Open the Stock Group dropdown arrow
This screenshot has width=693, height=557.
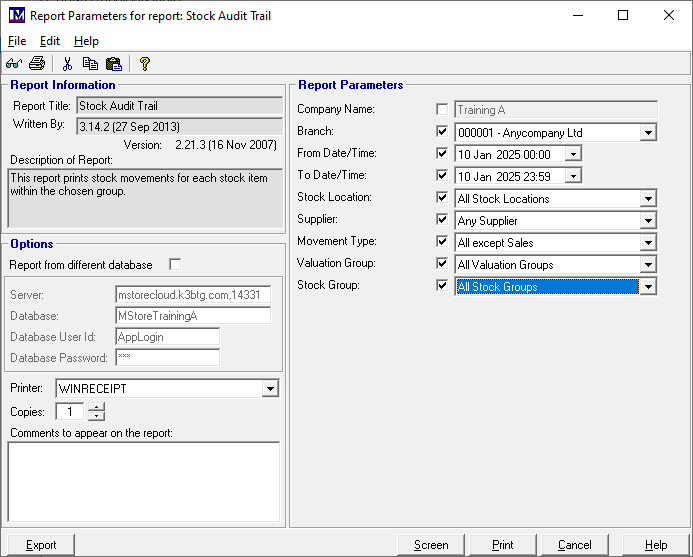(648, 286)
